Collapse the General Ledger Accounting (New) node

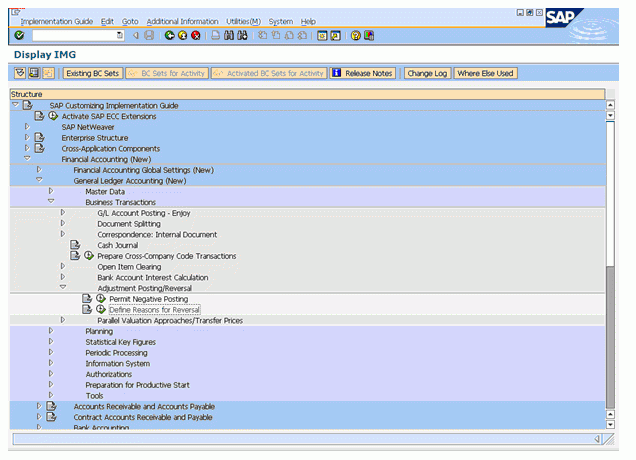point(39,180)
